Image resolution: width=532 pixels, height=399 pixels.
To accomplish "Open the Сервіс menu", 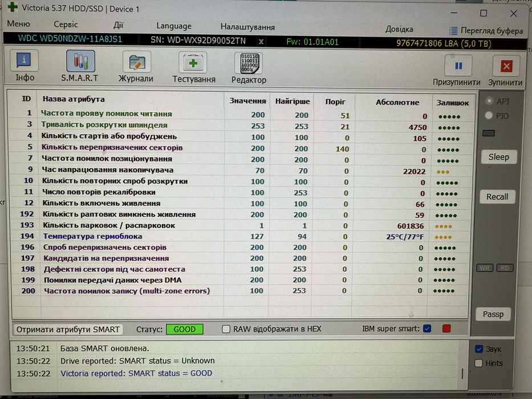I will [x=66, y=25].
